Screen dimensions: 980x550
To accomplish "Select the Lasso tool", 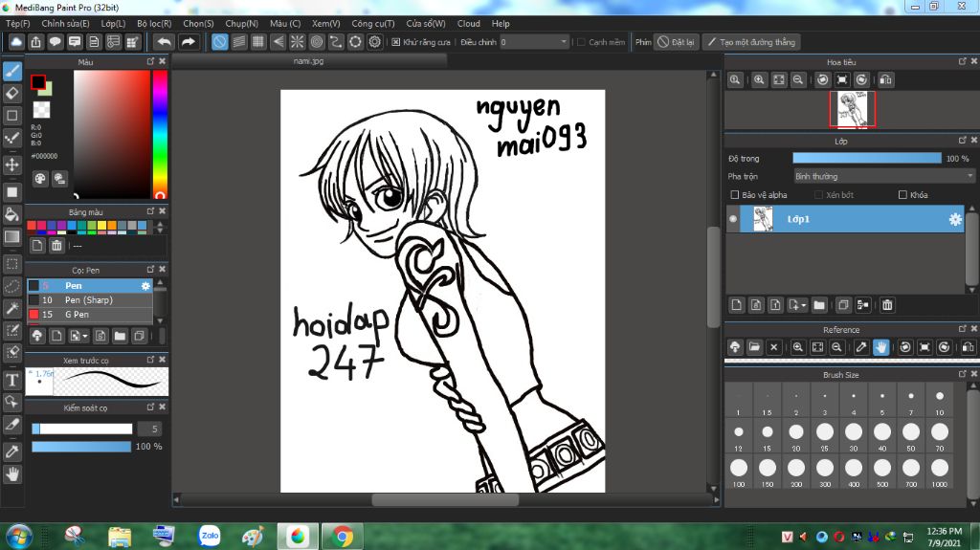I will pyautogui.click(x=12, y=286).
